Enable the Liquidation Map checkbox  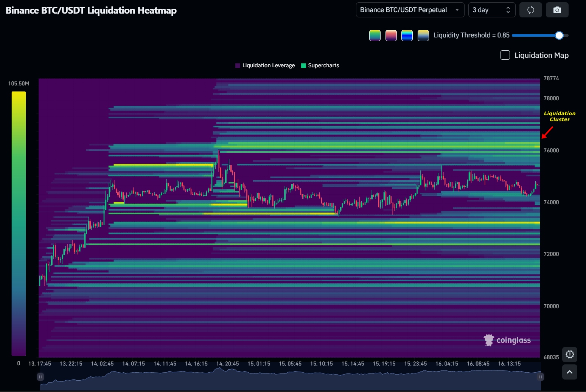click(505, 55)
